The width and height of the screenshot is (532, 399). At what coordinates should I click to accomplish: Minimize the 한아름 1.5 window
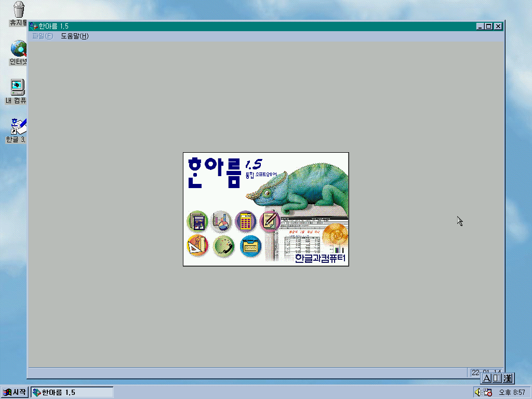click(480, 26)
